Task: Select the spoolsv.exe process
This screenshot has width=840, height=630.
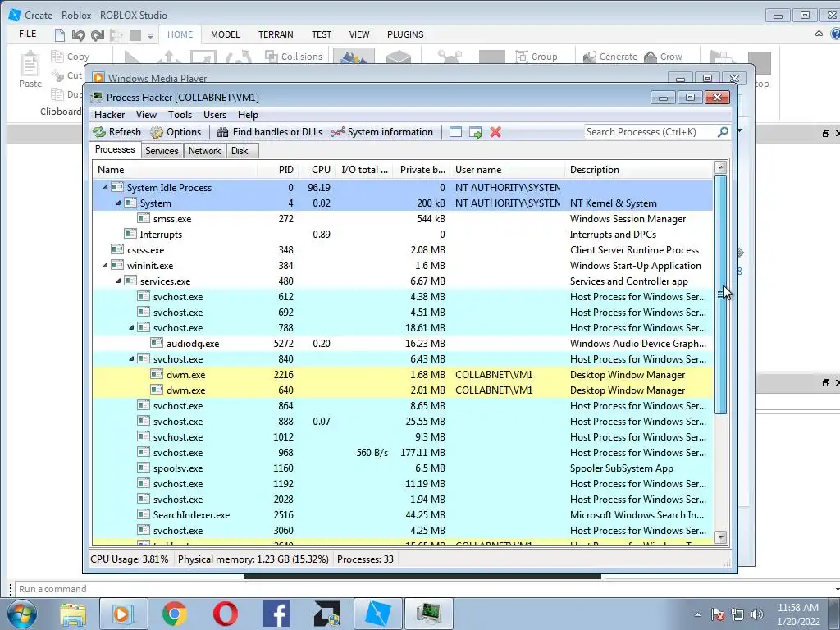Action: click(403, 468)
